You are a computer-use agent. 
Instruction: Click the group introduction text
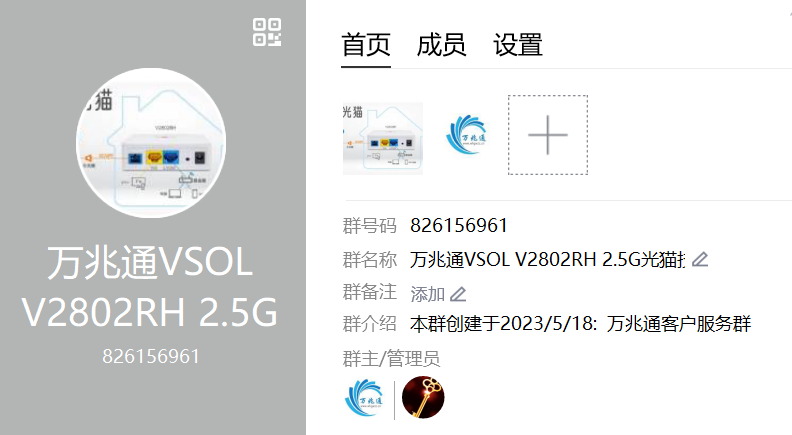(580, 324)
